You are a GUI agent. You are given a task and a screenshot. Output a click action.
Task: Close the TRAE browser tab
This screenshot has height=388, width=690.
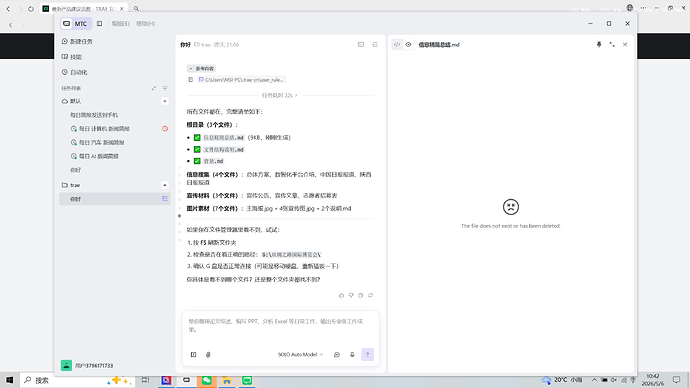[x=122, y=8]
